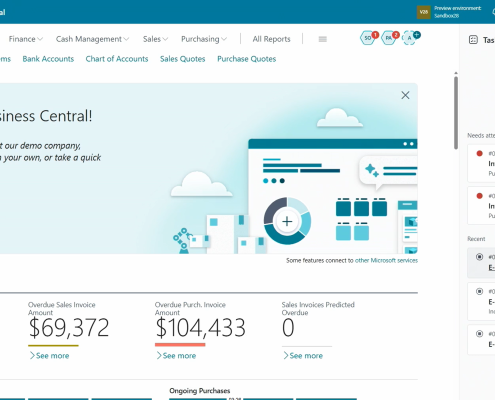Open Sales Quotes link
Viewport: 495px width, 400px height.
point(183,59)
